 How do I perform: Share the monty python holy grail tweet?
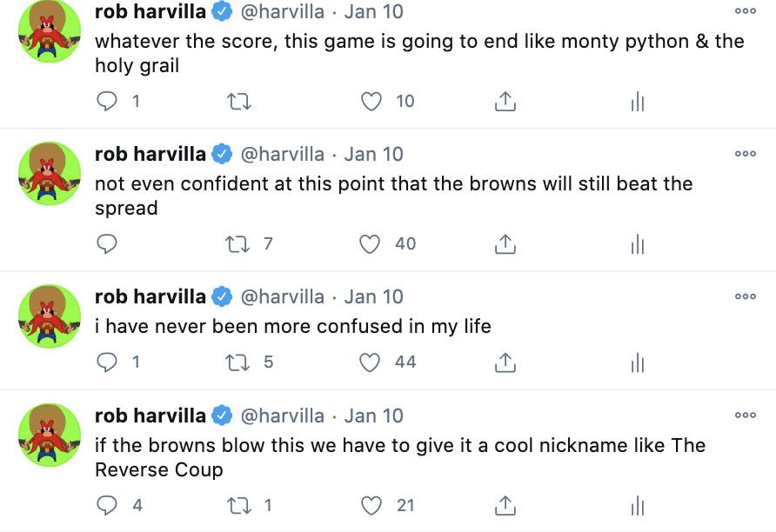pos(505,102)
